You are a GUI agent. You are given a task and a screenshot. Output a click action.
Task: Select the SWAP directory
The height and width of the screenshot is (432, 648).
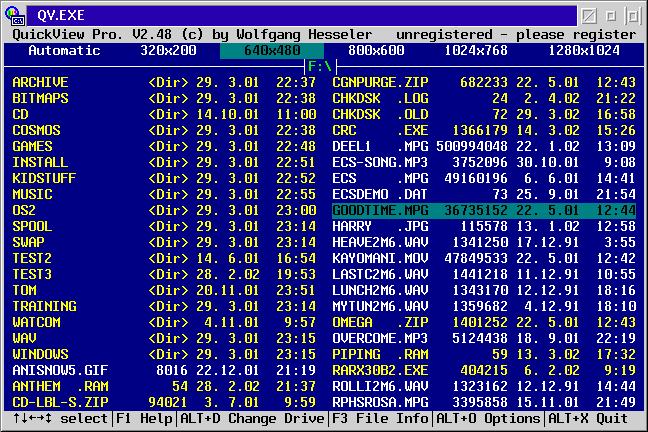click(x=164, y=242)
